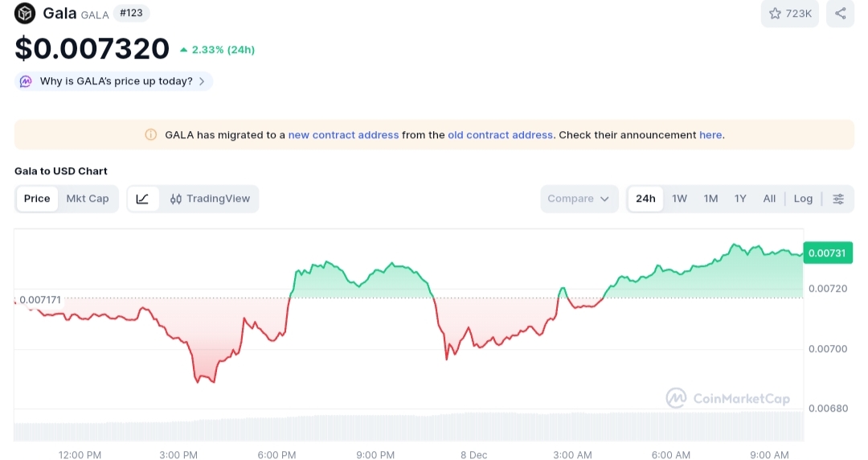Click the Gala coin logo icon

(x=25, y=13)
